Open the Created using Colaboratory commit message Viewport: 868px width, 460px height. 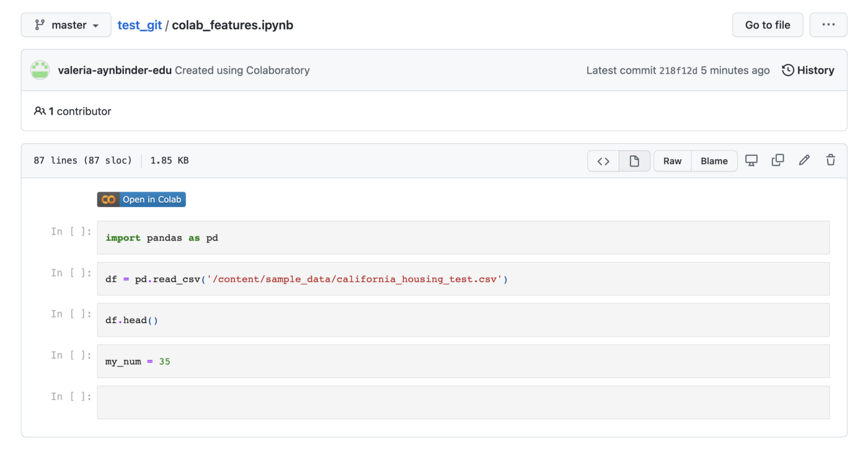[242, 70]
